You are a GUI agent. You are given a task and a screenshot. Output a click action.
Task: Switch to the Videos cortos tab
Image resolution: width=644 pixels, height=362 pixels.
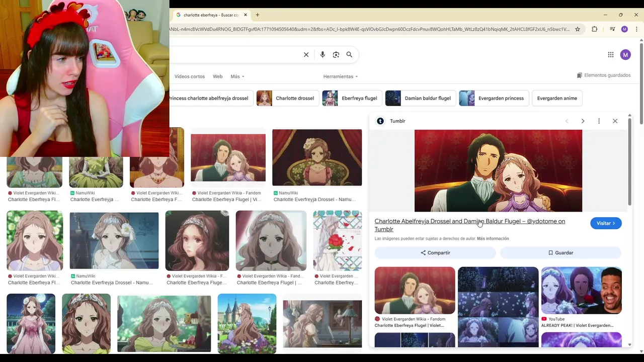pyautogui.click(x=190, y=76)
